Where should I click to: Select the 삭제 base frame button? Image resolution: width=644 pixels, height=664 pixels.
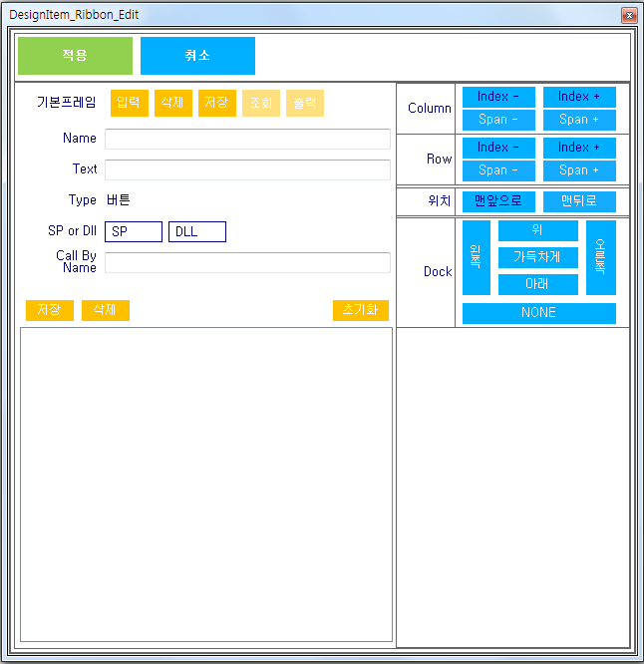click(x=173, y=103)
